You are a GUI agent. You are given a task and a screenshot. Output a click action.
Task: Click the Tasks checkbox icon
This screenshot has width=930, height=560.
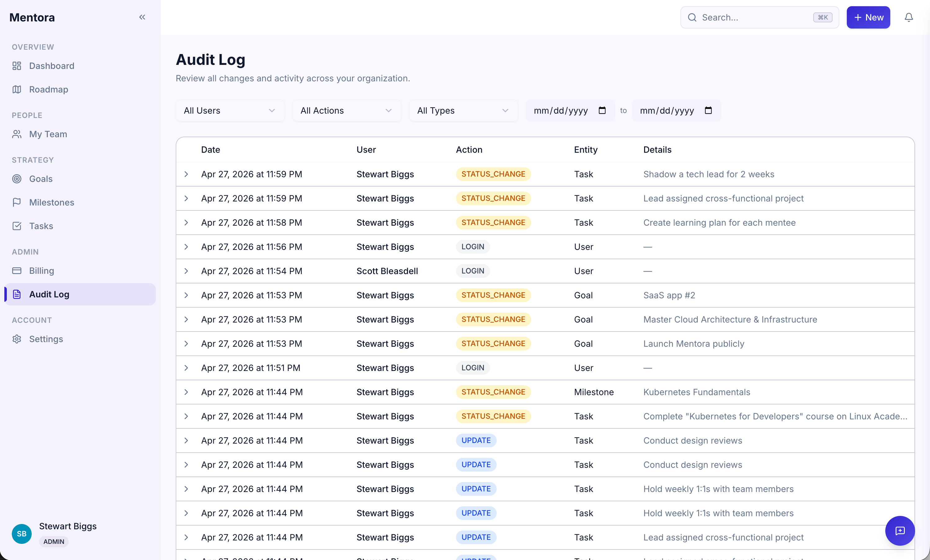[16, 226]
